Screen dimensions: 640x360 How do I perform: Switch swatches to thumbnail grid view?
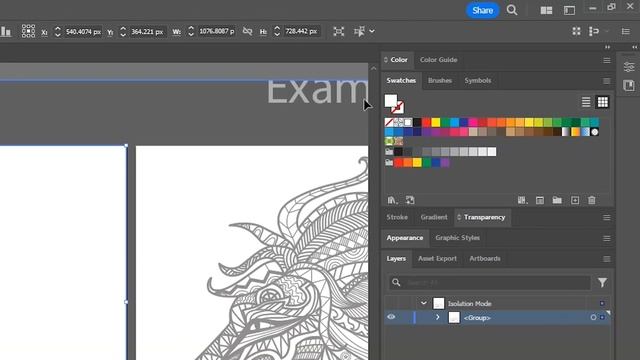coord(602,102)
